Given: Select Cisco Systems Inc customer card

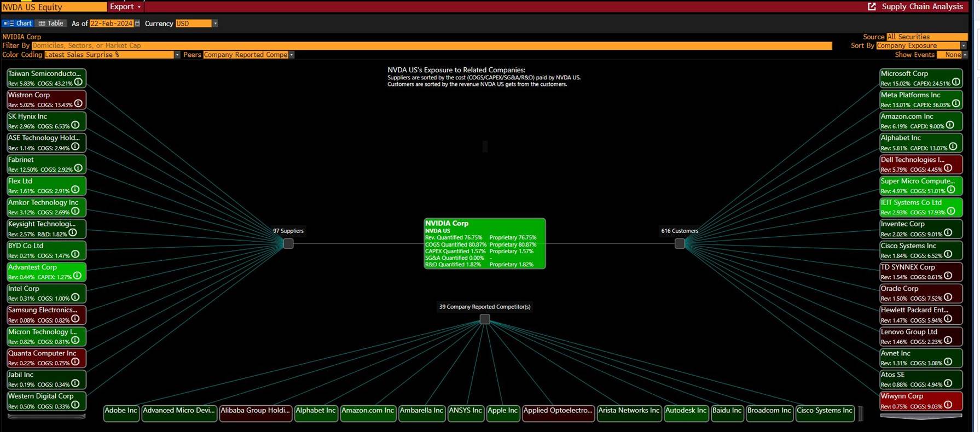Looking at the screenshot, I should tap(921, 250).
